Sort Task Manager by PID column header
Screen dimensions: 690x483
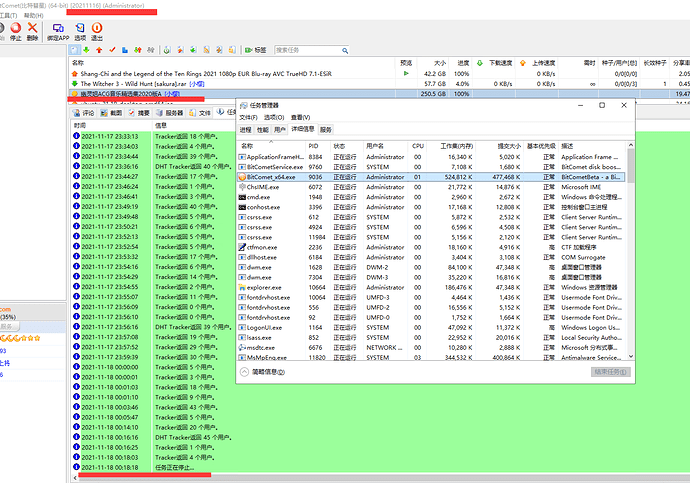pyautogui.click(x=318, y=146)
